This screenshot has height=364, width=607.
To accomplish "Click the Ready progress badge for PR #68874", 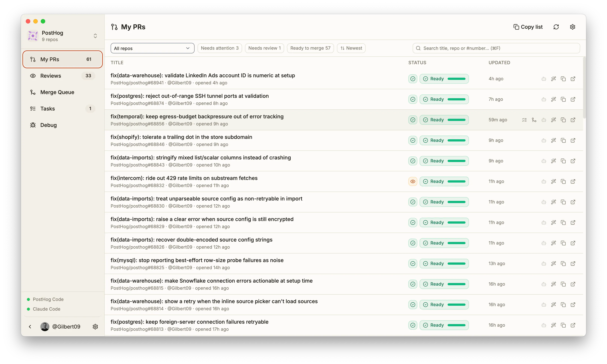I will click(444, 99).
